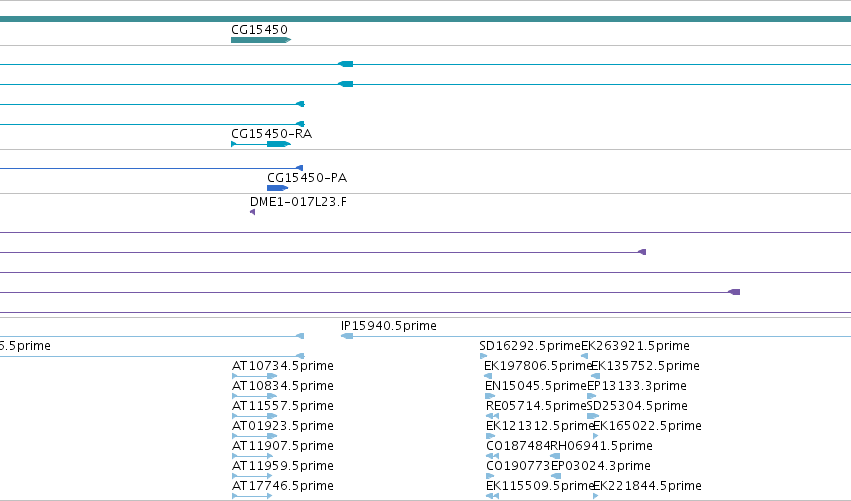The height and width of the screenshot is (501, 851).
Task: Select the teal CG15450 gene arrow bar
Action: 261,40
